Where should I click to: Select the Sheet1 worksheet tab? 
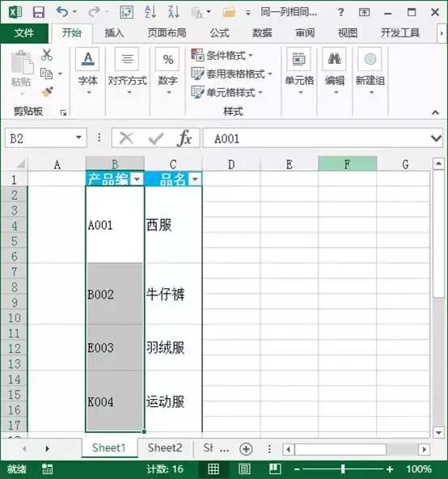pos(109,447)
